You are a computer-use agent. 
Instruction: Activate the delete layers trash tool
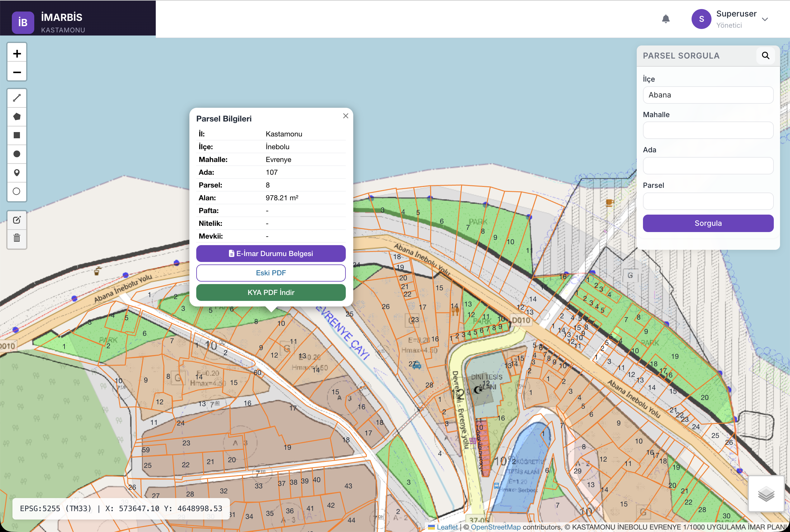click(17, 238)
